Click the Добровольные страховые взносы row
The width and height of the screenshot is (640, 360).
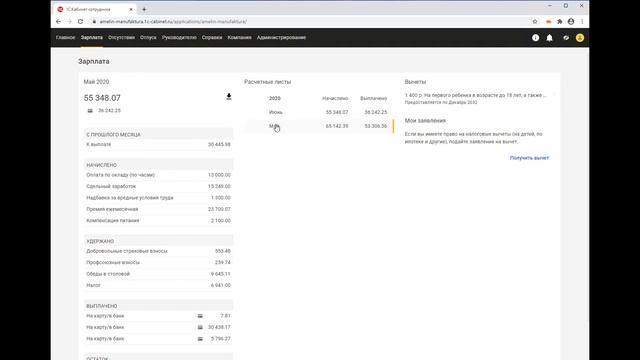pyautogui.click(x=158, y=251)
